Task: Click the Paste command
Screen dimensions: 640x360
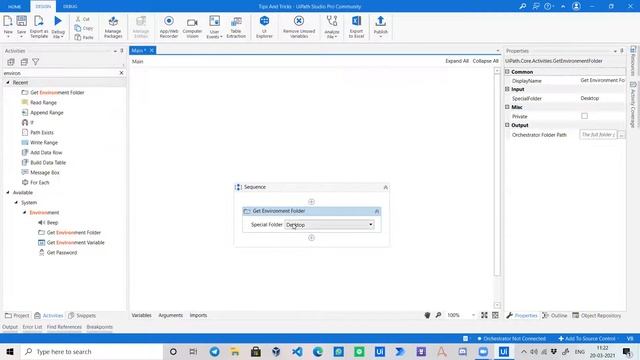Action: tap(84, 37)
